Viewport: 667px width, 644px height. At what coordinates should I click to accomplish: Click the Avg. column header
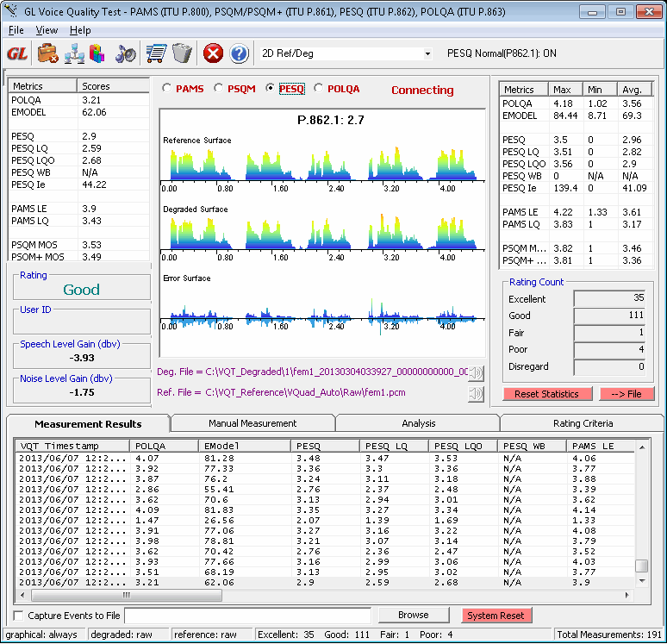(635, 90)
